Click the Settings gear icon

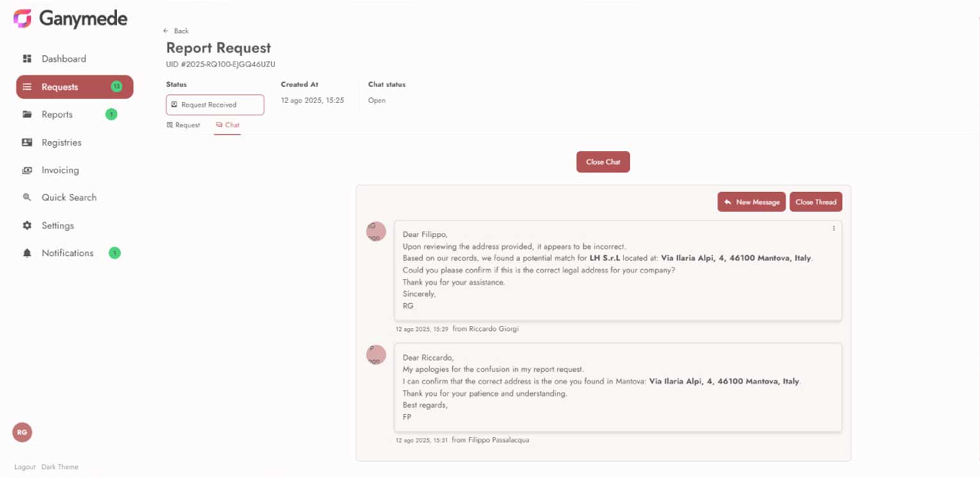tap(27, 225)
